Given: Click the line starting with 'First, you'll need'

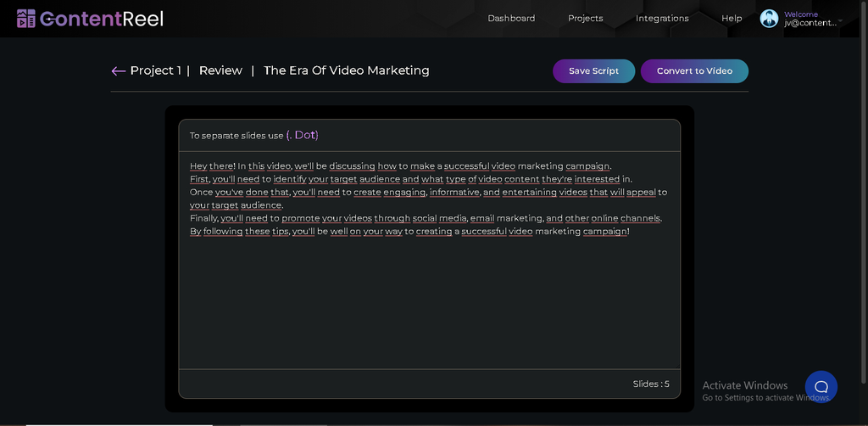Looking at the screenshot, I should (x=411, y=179).
